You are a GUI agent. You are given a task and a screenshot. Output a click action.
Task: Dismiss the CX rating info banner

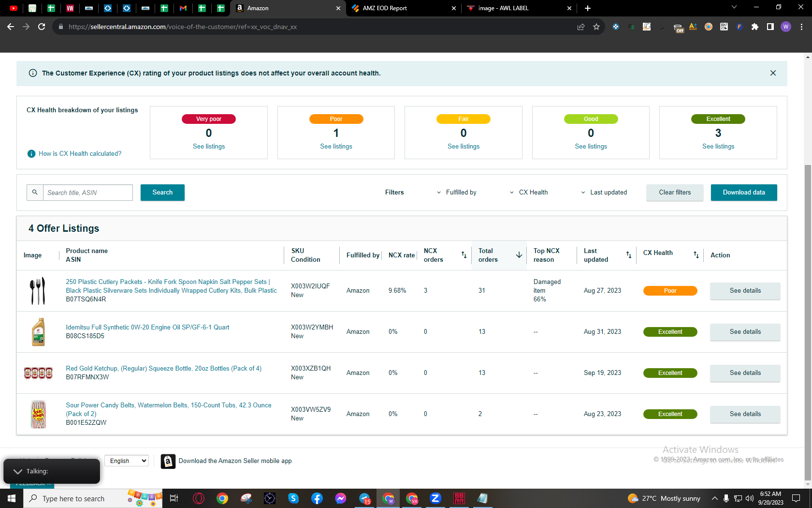773,73
